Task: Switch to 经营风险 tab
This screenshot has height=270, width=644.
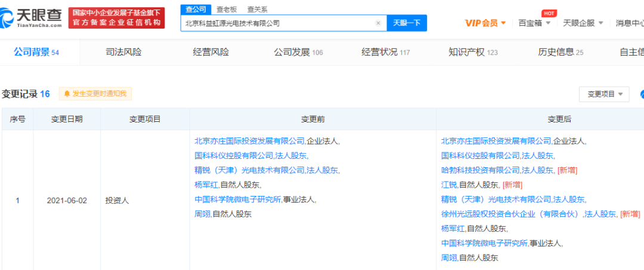Action: pos(210,53)
